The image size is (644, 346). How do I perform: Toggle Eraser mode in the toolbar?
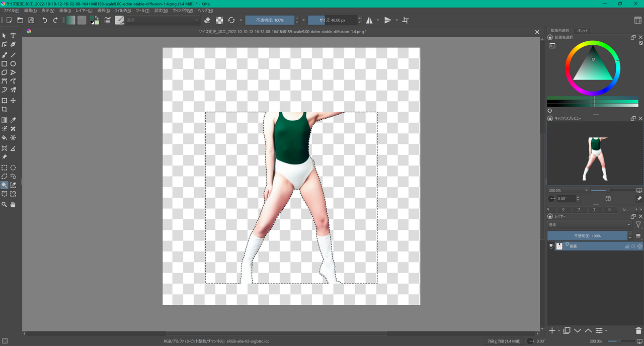point(207,20)
